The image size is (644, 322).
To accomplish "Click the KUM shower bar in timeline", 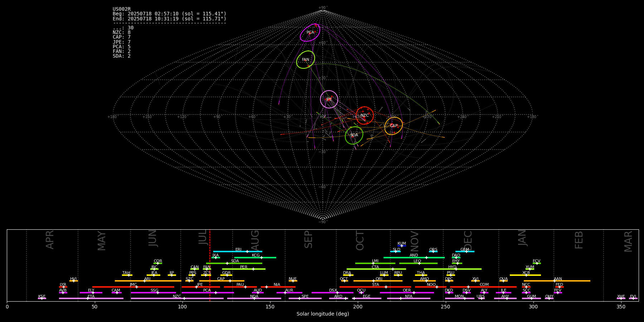I will coord(402,246).
